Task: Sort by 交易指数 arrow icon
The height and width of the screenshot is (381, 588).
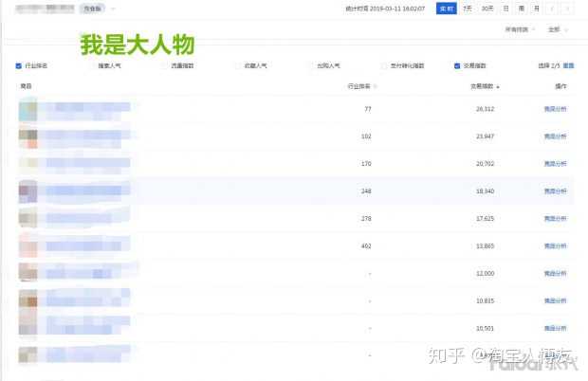Action: (498, 86)
